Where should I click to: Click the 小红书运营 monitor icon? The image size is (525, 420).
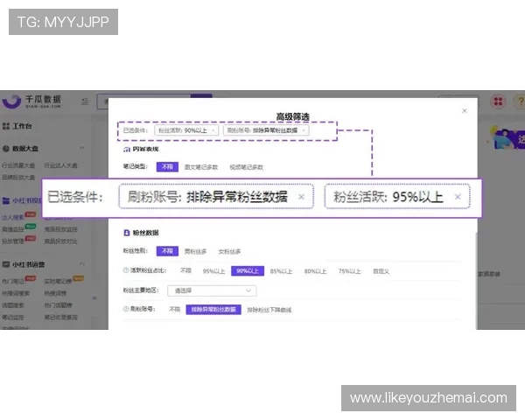coord(6,264)
